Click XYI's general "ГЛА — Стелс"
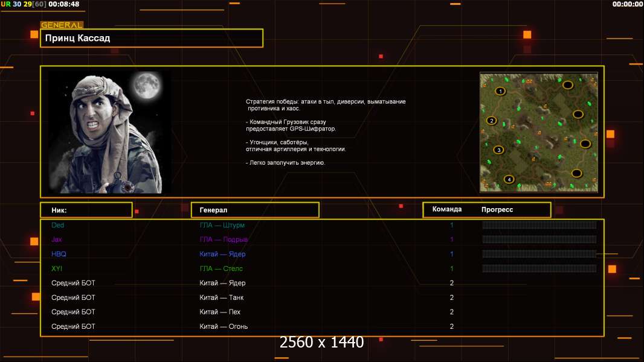 [x=221, y=268]
